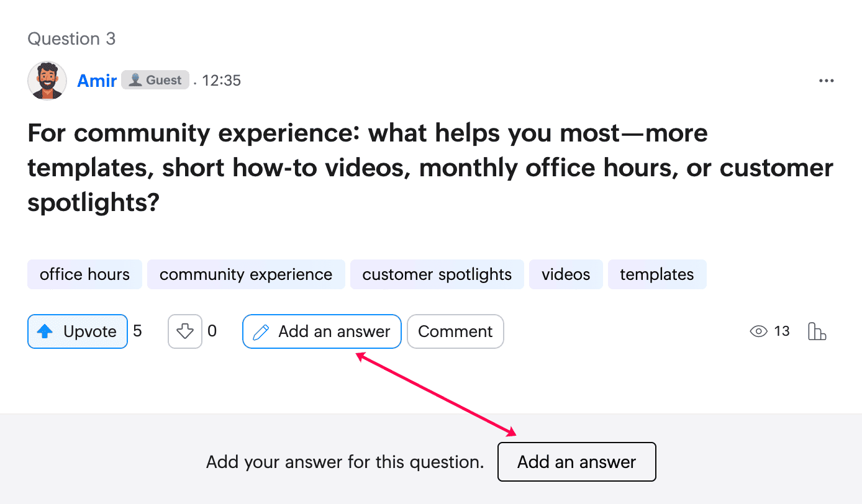Click the eye views icon
Image resolution: width=862 pixels, height=504 pixels.
(758, 331)
